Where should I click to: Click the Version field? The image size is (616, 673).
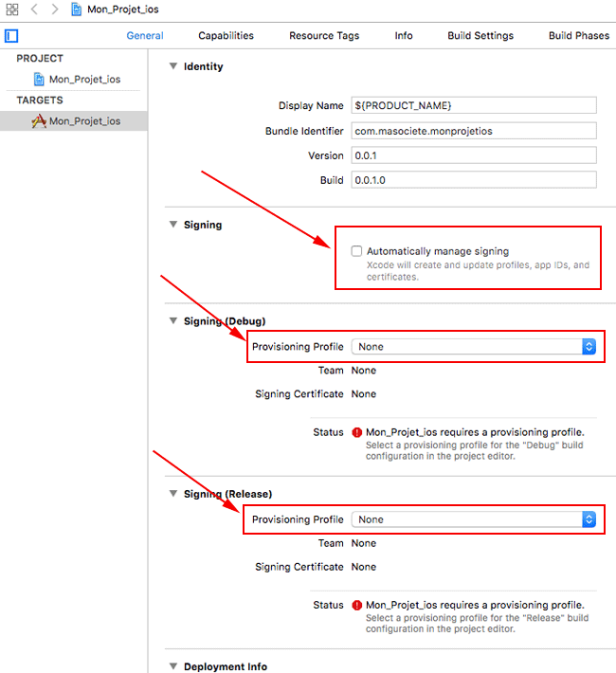click(474, 155)
